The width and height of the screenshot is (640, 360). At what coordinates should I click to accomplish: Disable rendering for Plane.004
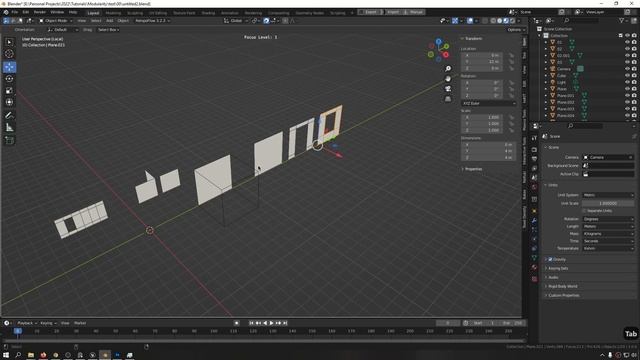point(634,116)
